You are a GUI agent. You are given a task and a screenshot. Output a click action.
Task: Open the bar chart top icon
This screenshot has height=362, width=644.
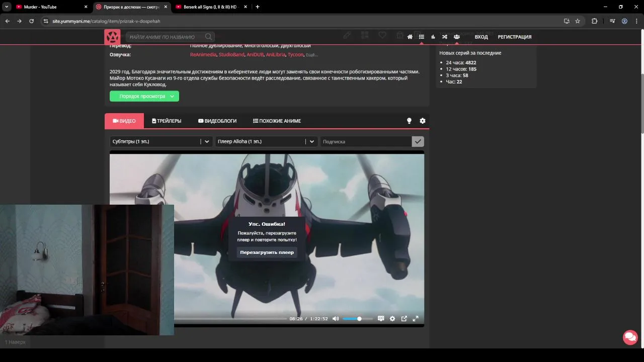click(x=433, y=37)
